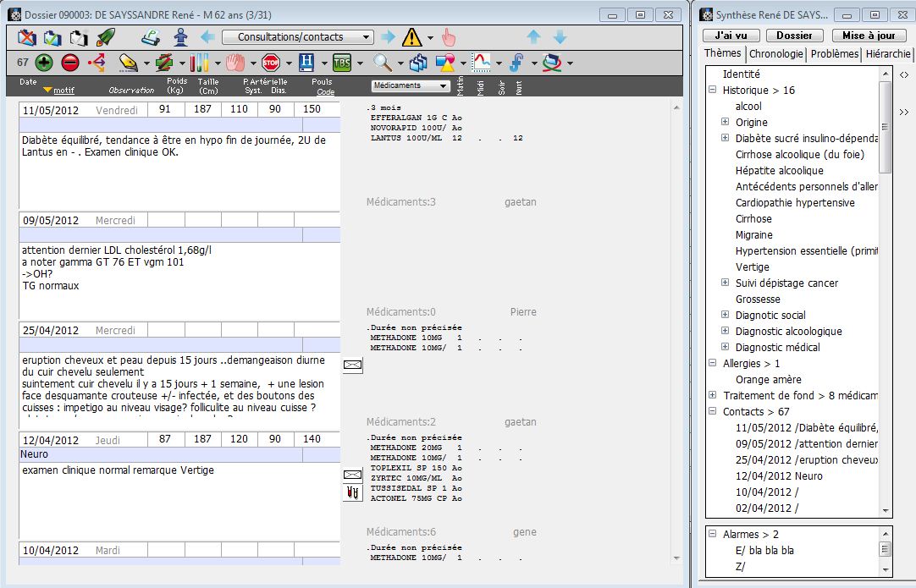Click the test tubes lab icon in toolbar
This screenshot has height=588, width=916.
(x=200, y=63)
